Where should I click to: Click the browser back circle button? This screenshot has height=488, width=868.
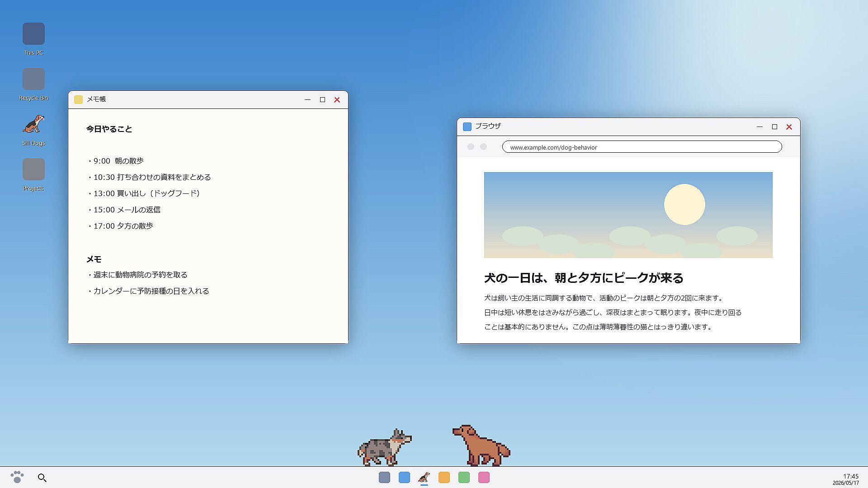tap(471, 147)
